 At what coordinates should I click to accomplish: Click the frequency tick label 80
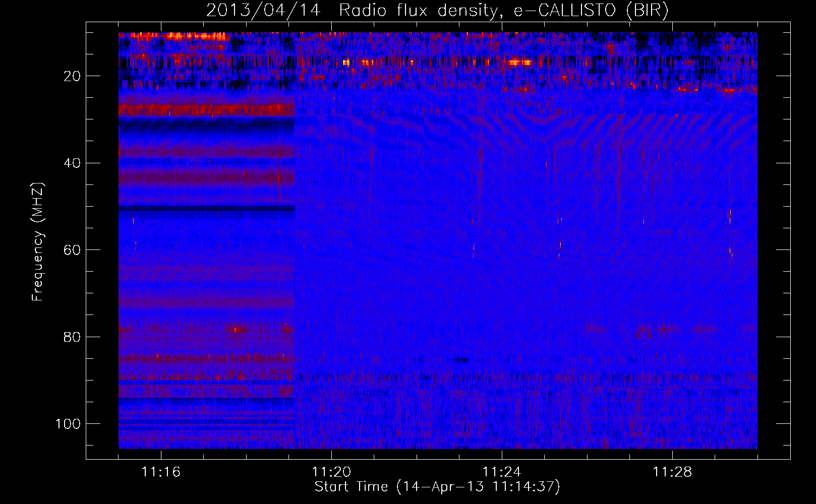(72, 337)
